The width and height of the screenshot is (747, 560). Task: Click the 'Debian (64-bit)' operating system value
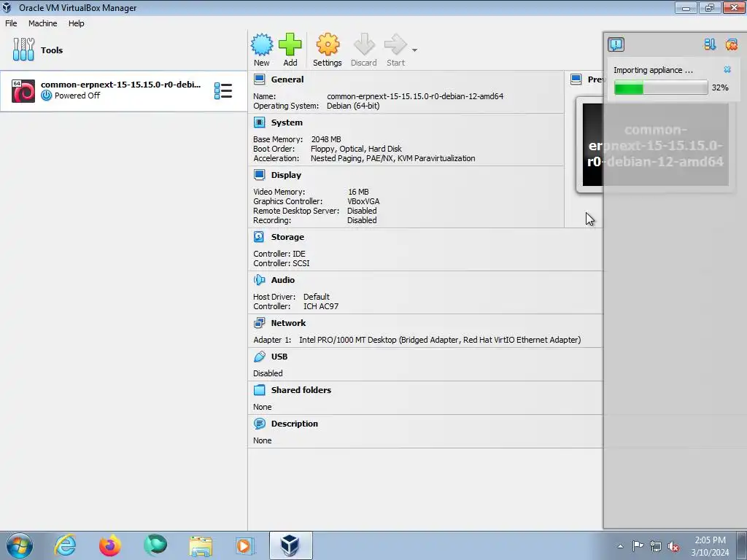click(x=353, y=106)
